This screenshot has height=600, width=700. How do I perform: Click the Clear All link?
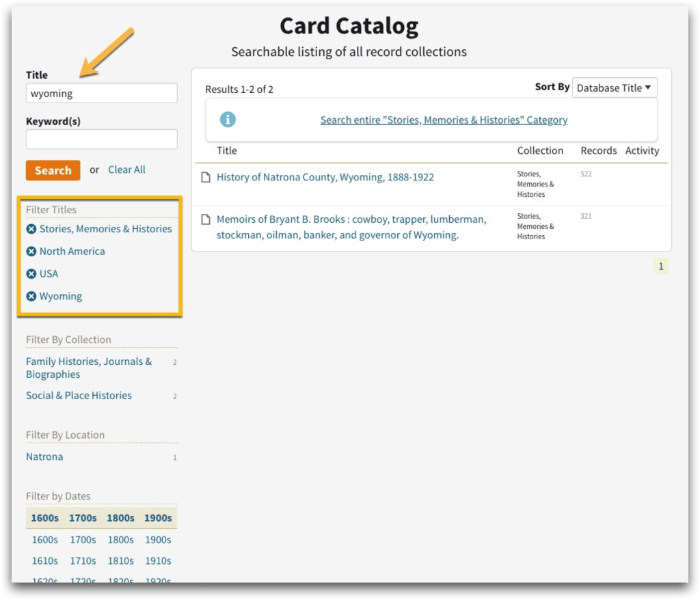[126, 169]
